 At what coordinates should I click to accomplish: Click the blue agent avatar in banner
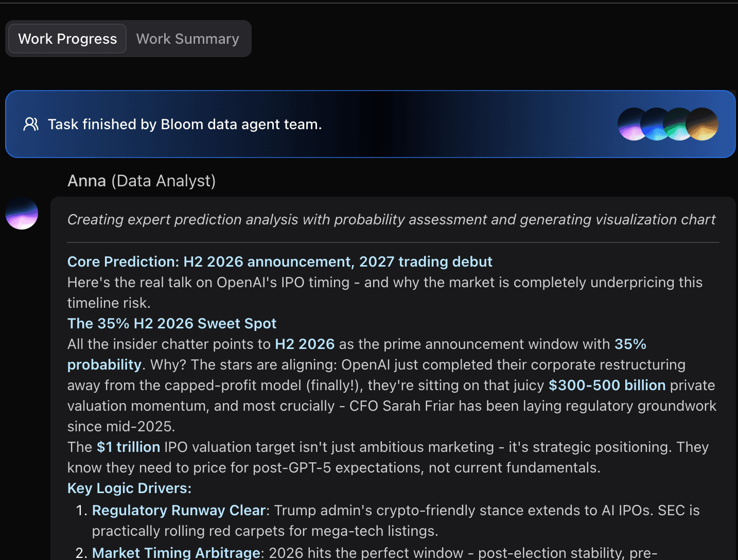point(652,124)
